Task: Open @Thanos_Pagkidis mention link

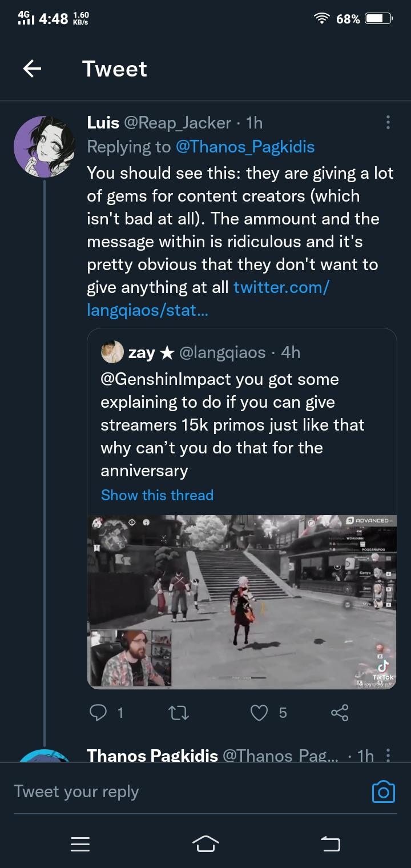Action: pyautogui.click(x=245, y=147)
